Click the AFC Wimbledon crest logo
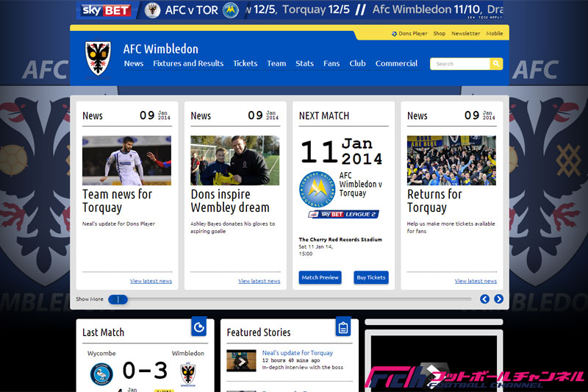Viewport: 588px width, 392px height. 98,58
